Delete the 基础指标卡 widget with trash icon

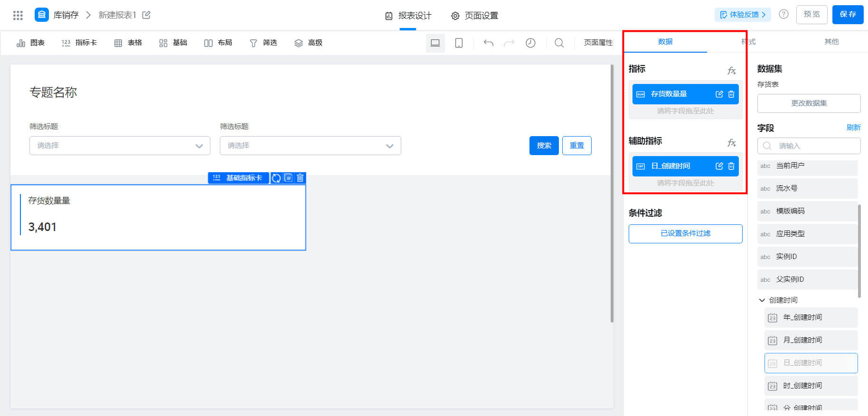coord(300,178)
